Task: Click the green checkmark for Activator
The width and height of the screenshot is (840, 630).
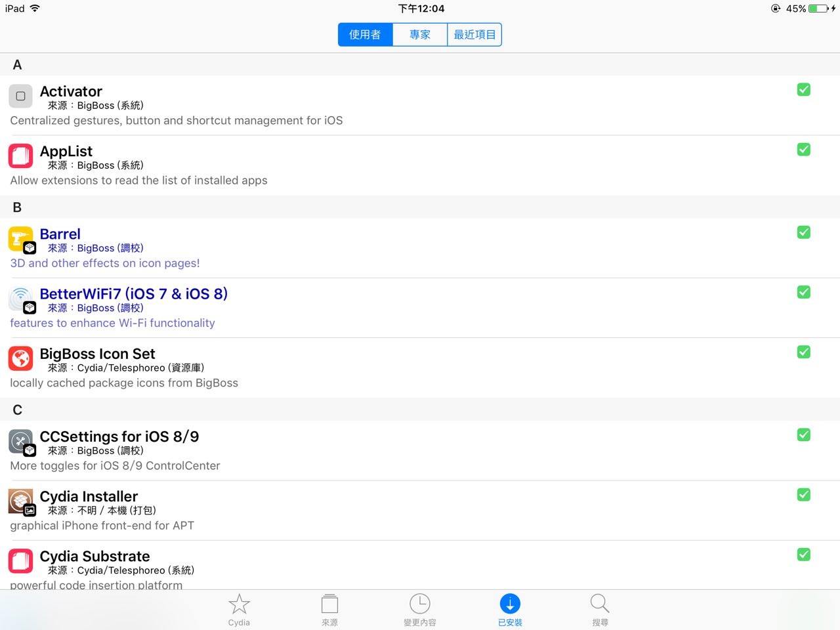Action: click(x=803, y=90)
